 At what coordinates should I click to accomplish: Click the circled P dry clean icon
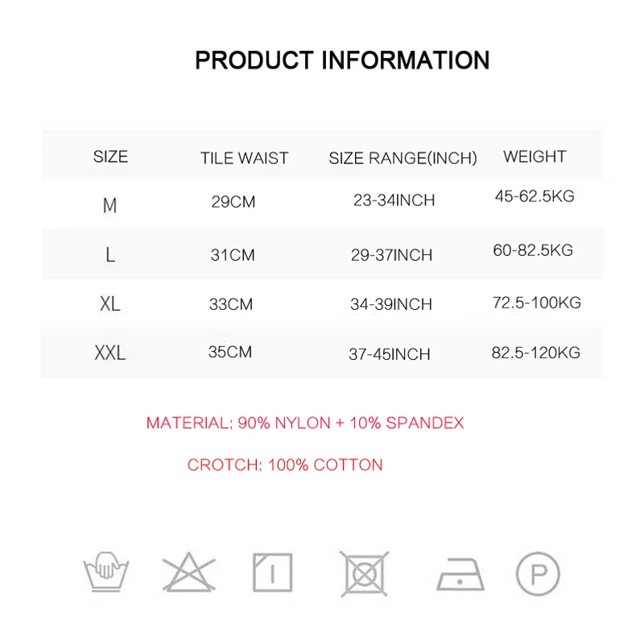tap(538, 574)
